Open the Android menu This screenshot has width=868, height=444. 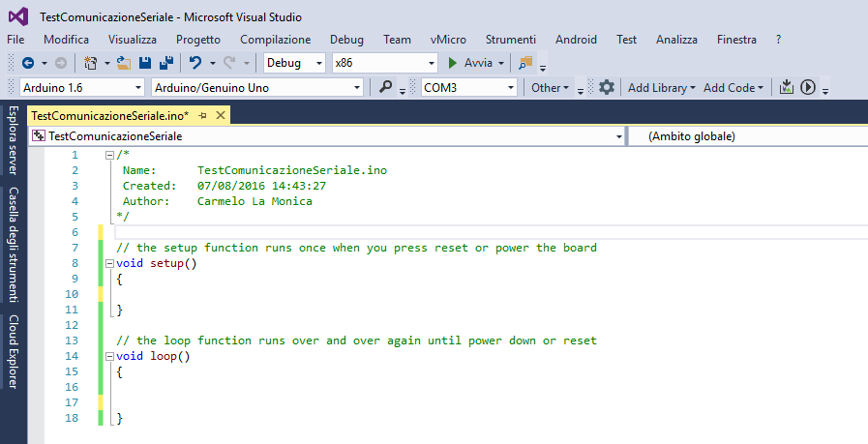pos(576,40)
